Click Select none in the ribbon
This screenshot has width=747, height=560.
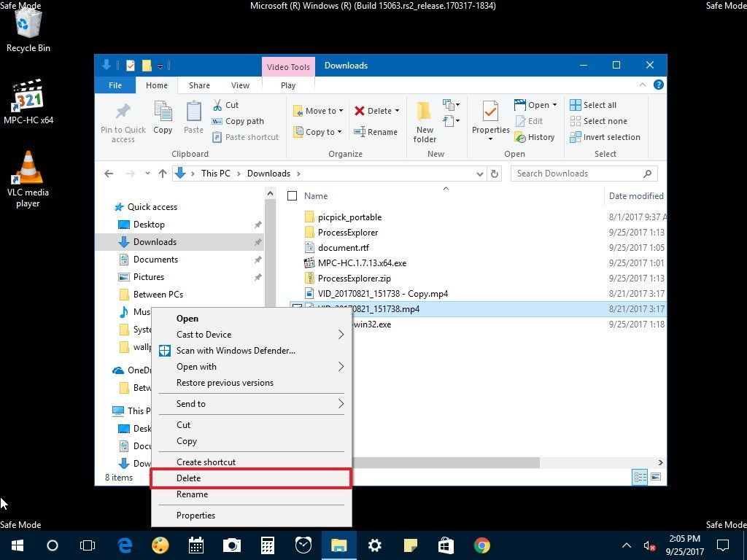tap(601, 120)
